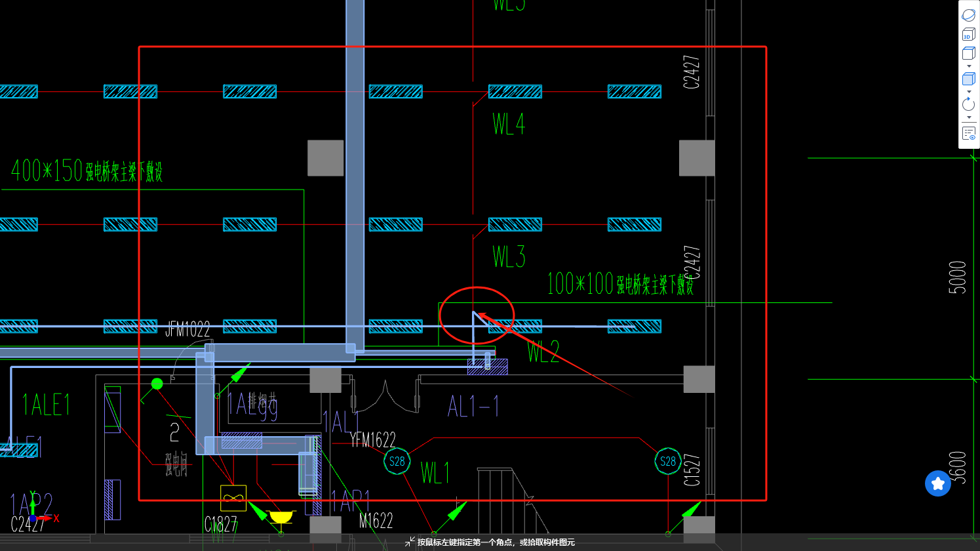Select the C1527 window label
Screen dimensions: 980x551
point(692,470)
